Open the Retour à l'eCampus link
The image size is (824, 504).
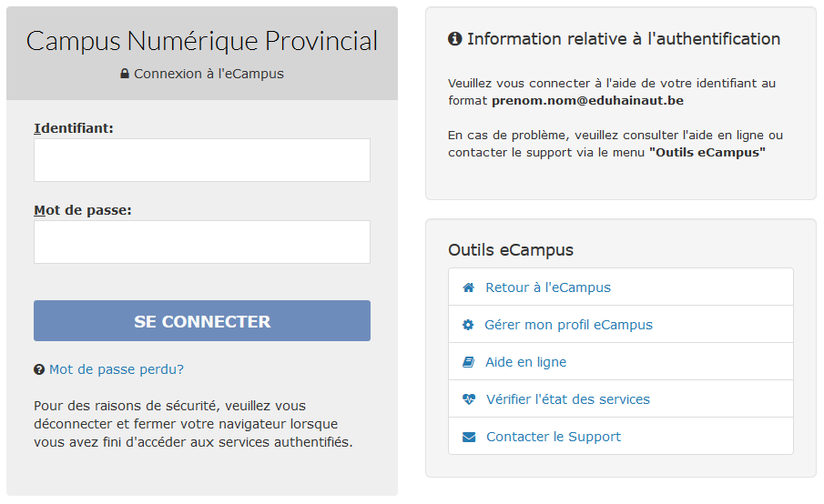(547, 287)
